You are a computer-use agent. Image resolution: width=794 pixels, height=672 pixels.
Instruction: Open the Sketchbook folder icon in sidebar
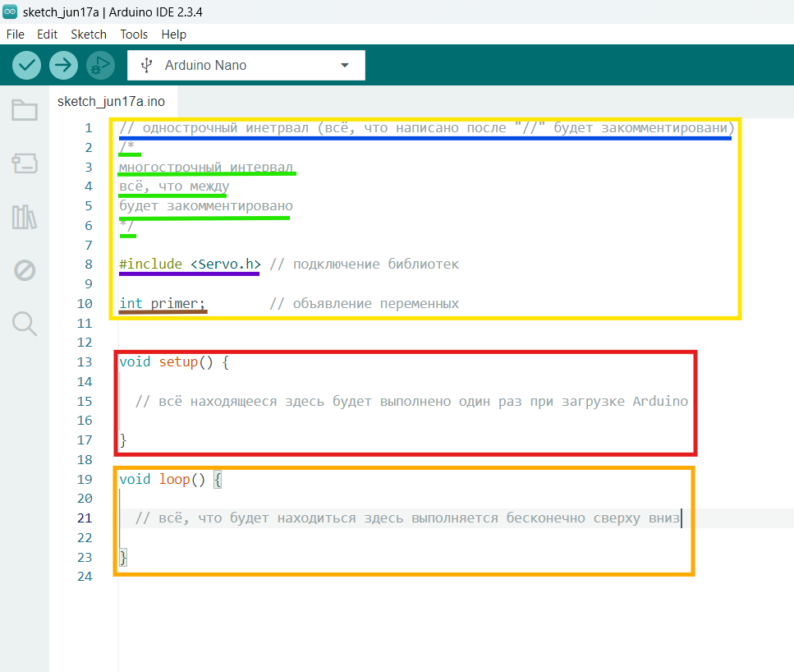pyautogui.click(x=25, y=110)
